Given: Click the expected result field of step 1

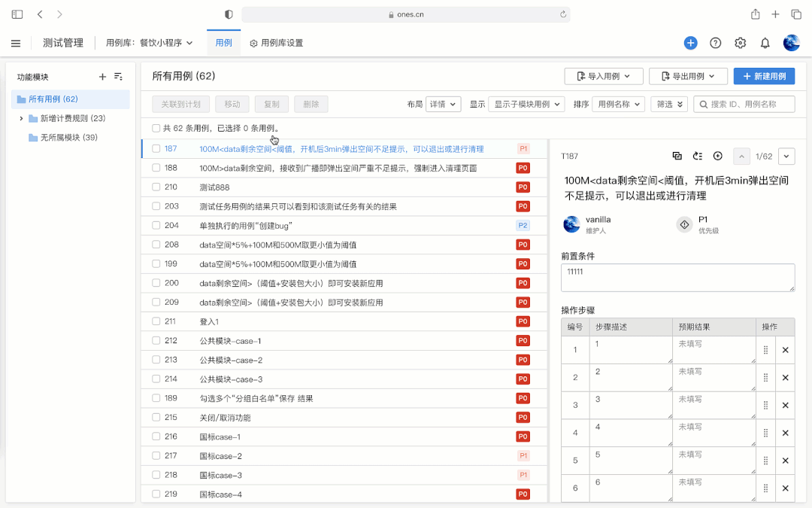Looking at the screenshot, I should (x=714, y=350).
